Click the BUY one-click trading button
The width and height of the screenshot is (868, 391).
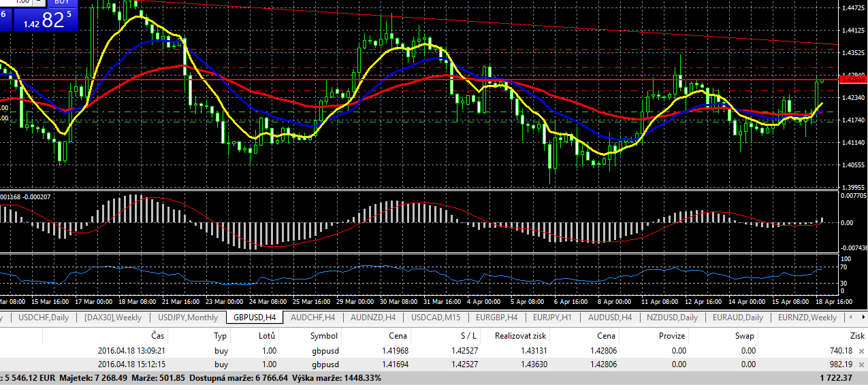coord(62,3)
